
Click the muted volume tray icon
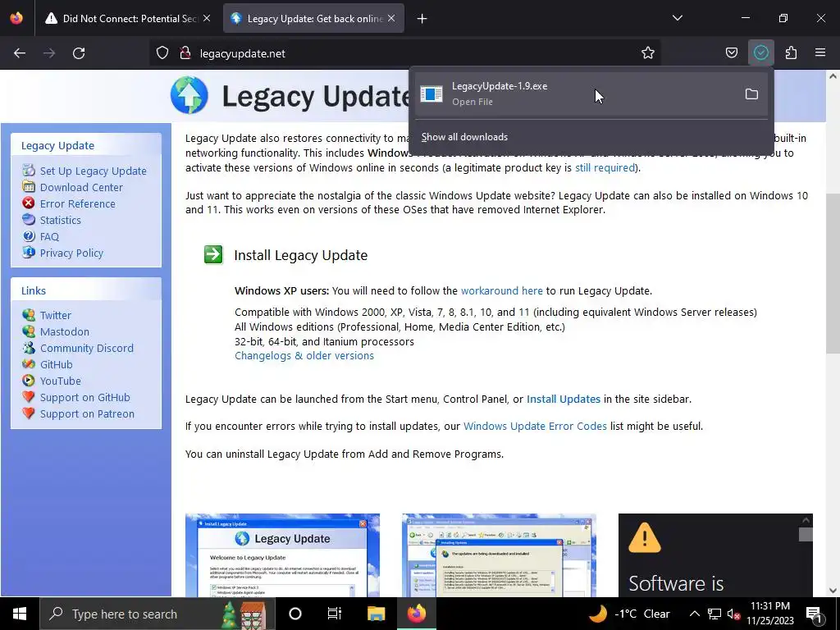click(x=733, y=614)
